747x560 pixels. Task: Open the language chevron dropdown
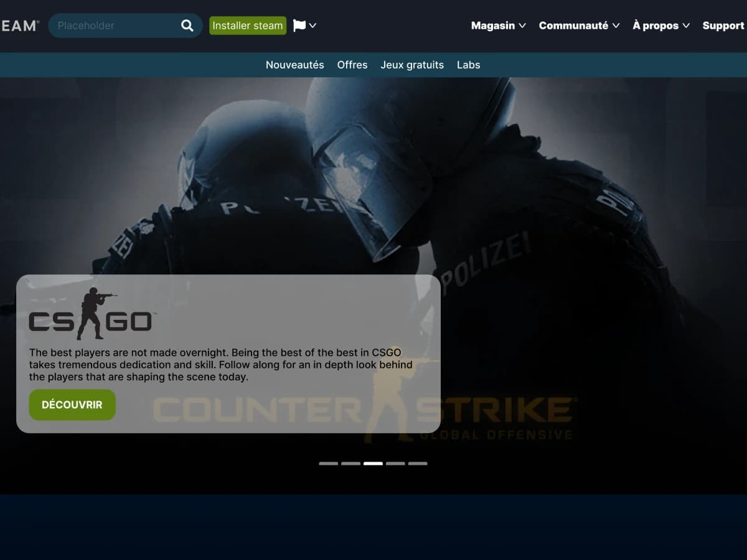[x=312, y=26]
